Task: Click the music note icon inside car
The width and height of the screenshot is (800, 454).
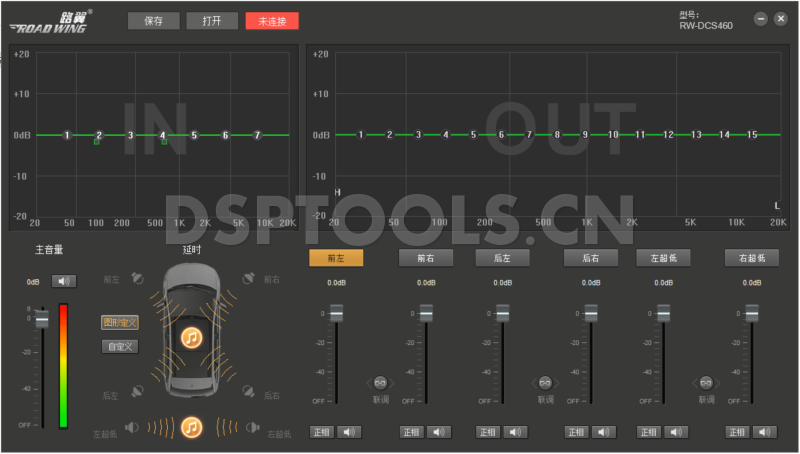Action: tap(191, 338)
